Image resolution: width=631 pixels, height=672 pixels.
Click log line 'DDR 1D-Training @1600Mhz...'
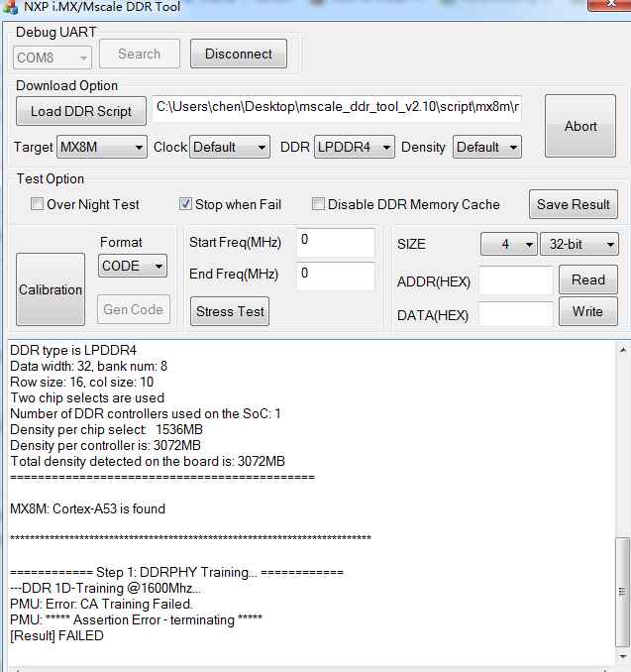click(105, 588)
